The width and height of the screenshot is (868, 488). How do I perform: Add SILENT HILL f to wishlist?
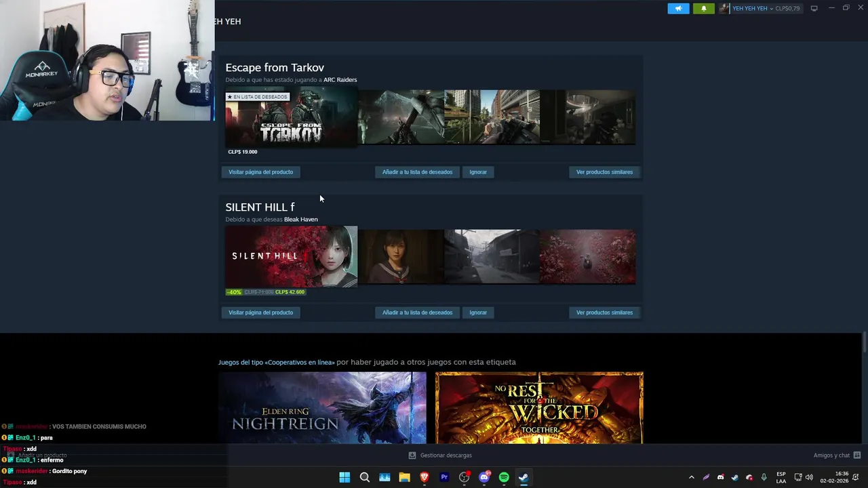417,312
